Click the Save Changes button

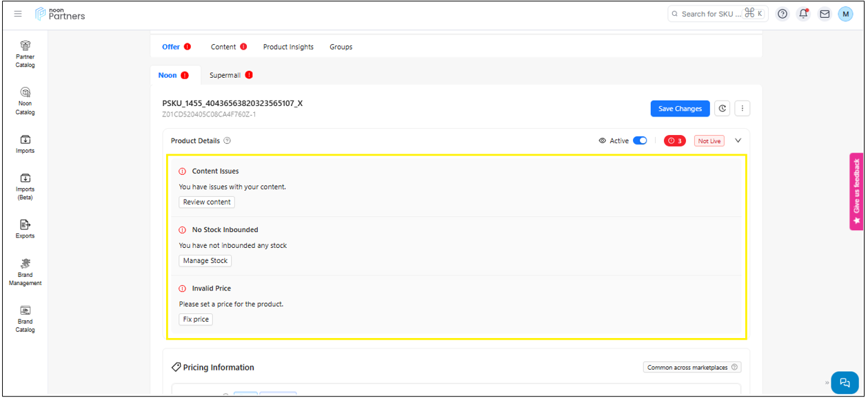[x=680, y=108]
